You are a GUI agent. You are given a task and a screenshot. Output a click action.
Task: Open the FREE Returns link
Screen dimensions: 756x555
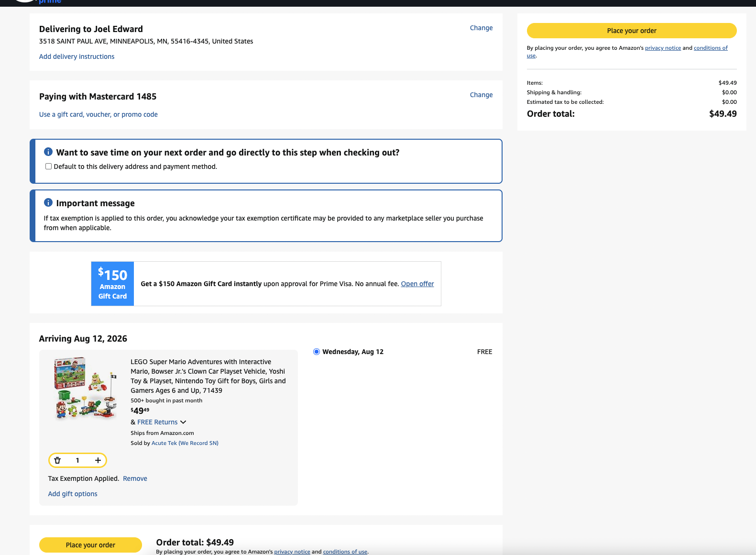(157, 422)
